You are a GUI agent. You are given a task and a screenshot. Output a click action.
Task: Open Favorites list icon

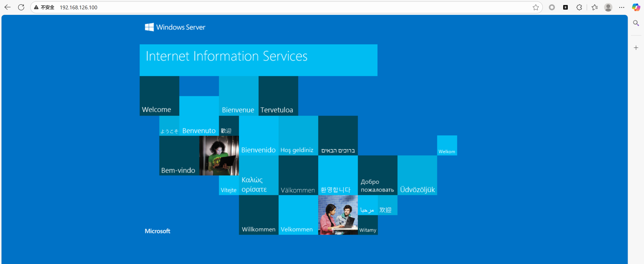click(595, 7)
